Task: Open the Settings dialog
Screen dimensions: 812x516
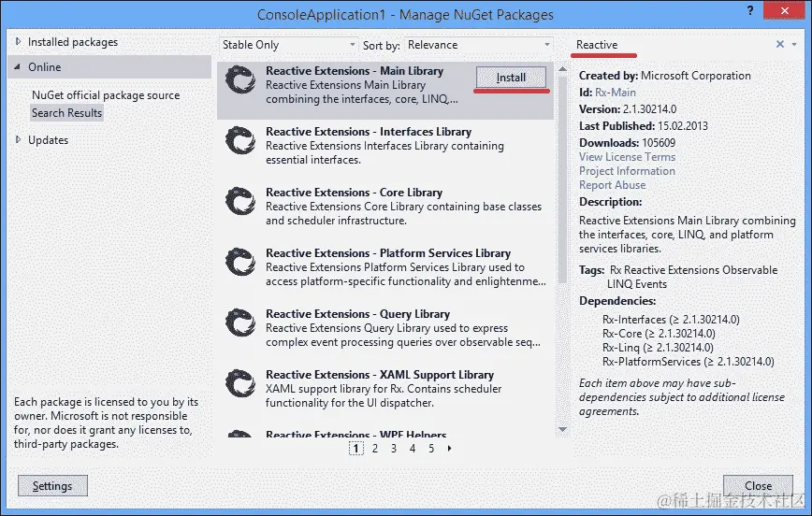Action: click(52, 486)
